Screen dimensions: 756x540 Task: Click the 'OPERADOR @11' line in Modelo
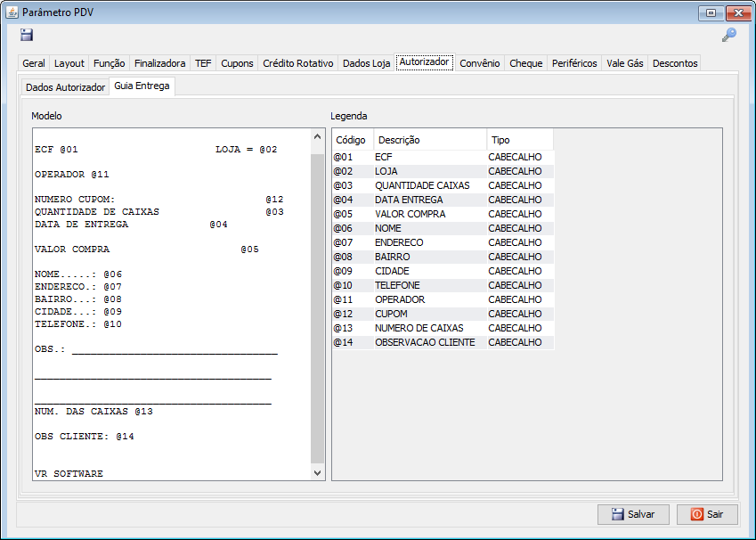(72, 175)
